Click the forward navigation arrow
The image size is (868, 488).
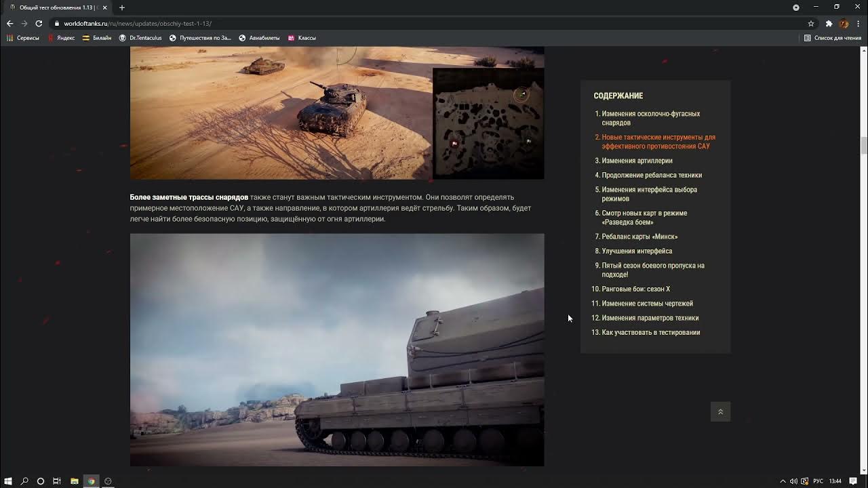[24, 23]
